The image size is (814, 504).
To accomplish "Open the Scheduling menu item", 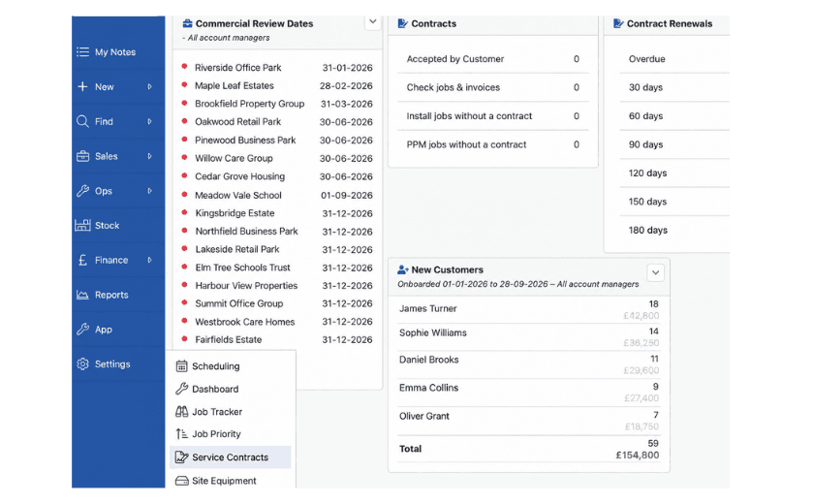I will [x=230, y=366].
